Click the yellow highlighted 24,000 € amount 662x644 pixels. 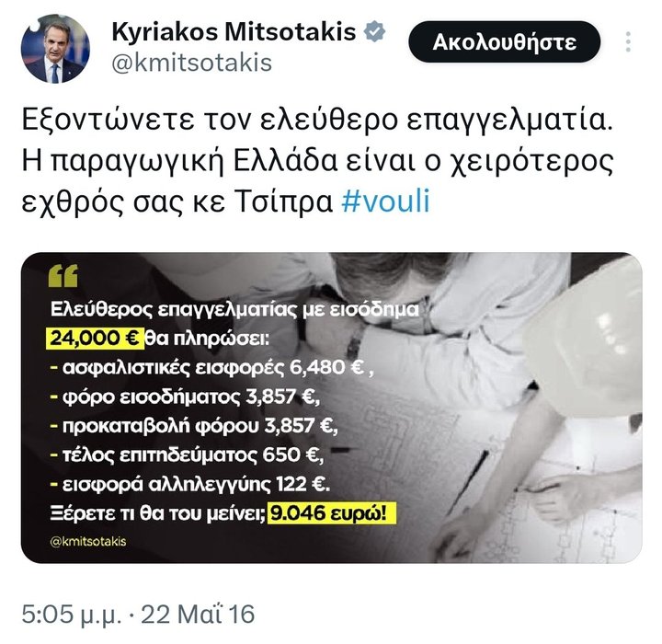[x=95, y=338]
